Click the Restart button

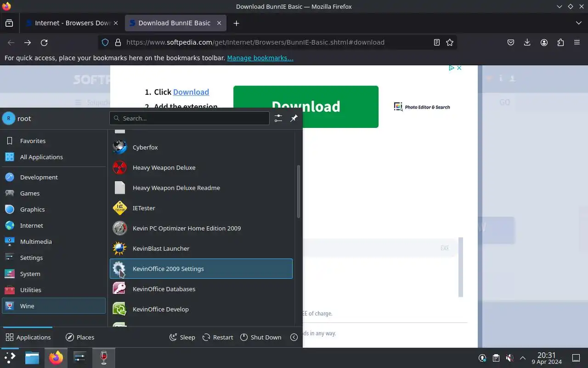218,337
